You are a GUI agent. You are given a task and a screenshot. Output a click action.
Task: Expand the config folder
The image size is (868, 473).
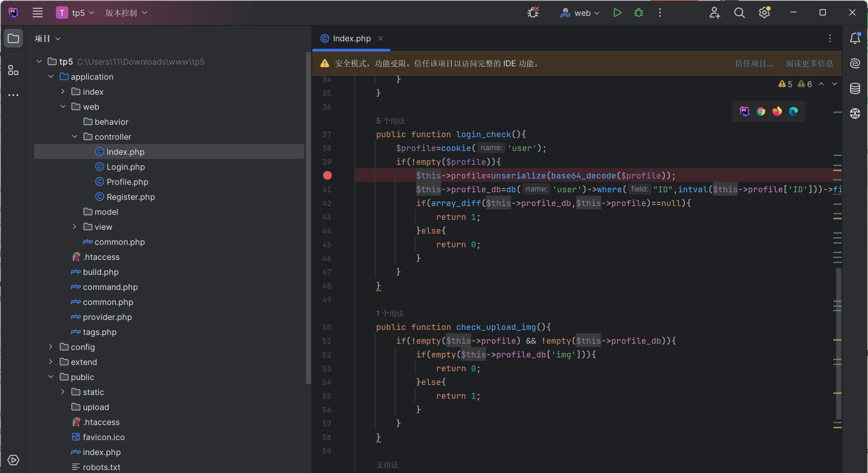tap(51, 347)
